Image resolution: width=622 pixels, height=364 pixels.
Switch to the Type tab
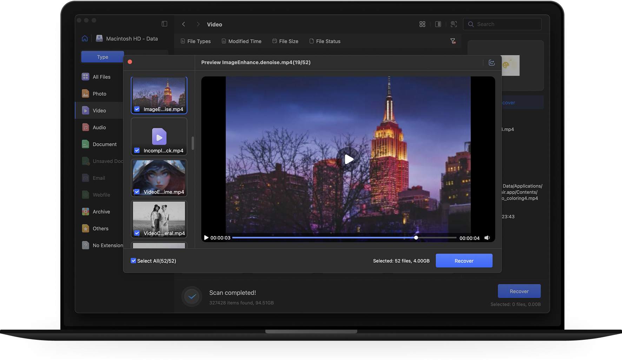[102, 57]
